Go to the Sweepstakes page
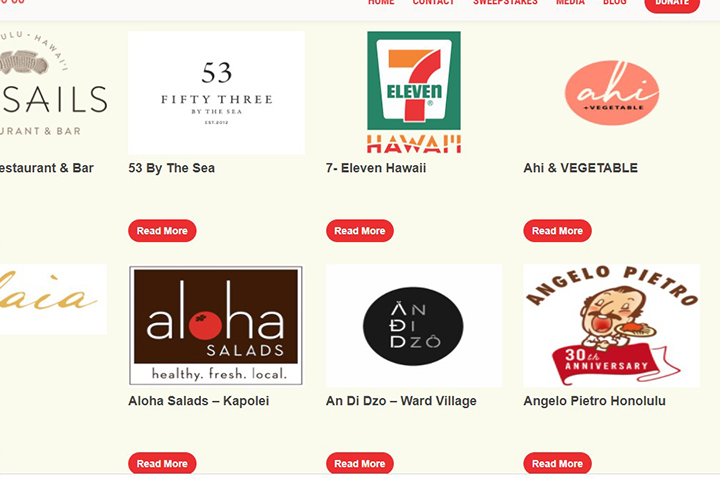720x480 pixels. 505,2
